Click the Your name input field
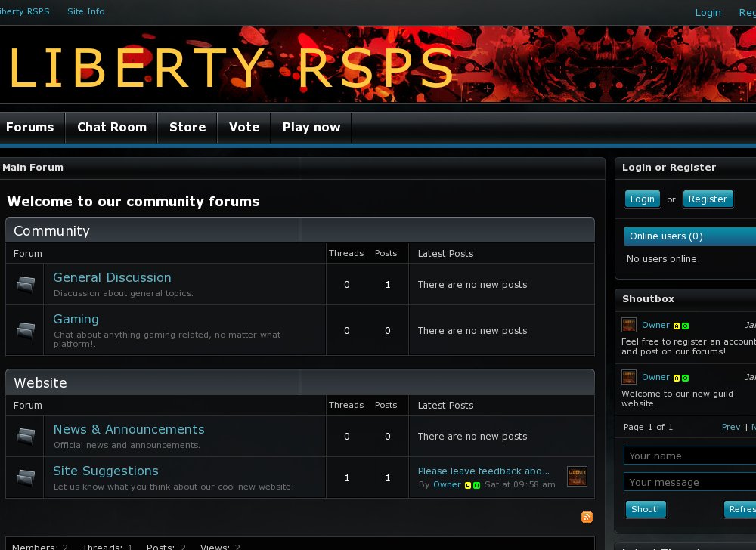Viewport: 756px width, 550px height. [x=688, y=456]
